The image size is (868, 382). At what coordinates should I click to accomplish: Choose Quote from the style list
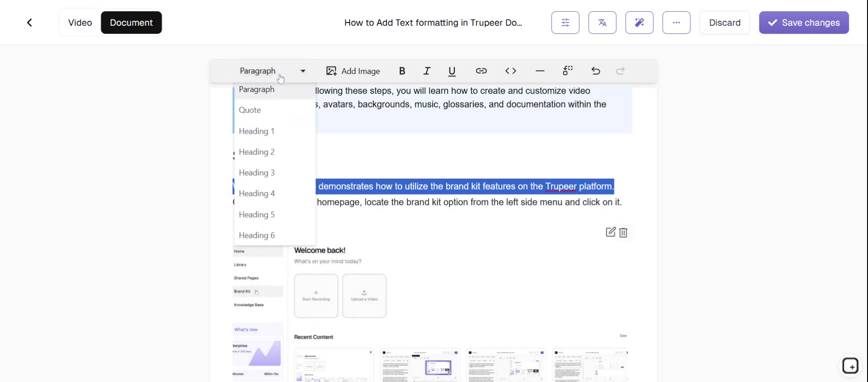pyautogui.click(x=275, y=110)
